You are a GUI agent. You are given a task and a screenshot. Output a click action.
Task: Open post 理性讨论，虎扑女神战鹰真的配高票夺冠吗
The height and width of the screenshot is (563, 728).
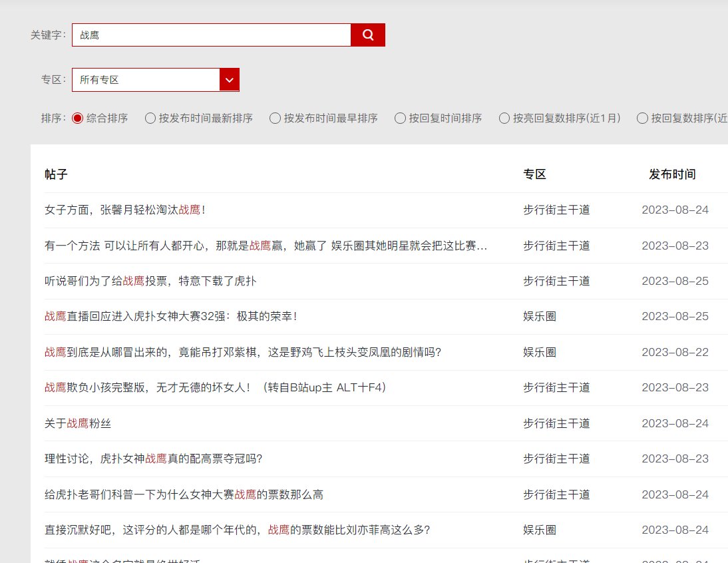click(x=154, y=459)
